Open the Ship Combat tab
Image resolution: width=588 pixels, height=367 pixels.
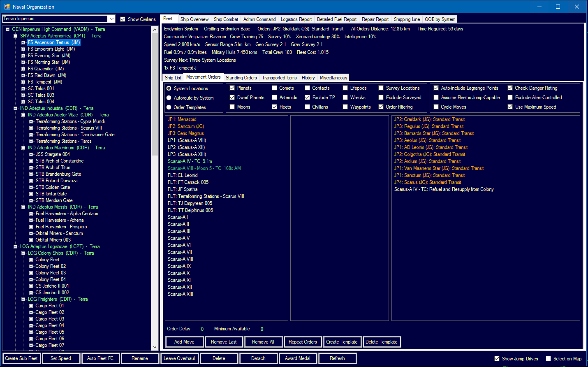[x=226, y=19]
